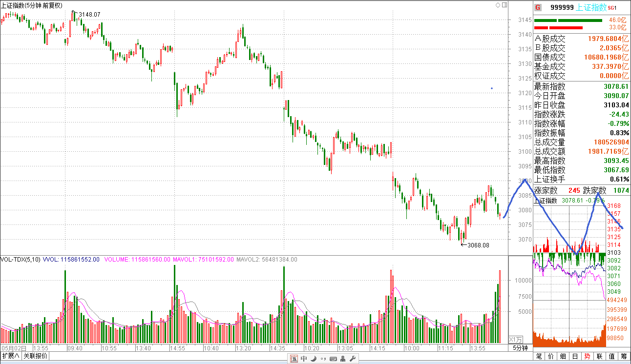Screen dimensions: 631x364
Task: Open the IME soft keyboard icon
Action: point(333,359)
